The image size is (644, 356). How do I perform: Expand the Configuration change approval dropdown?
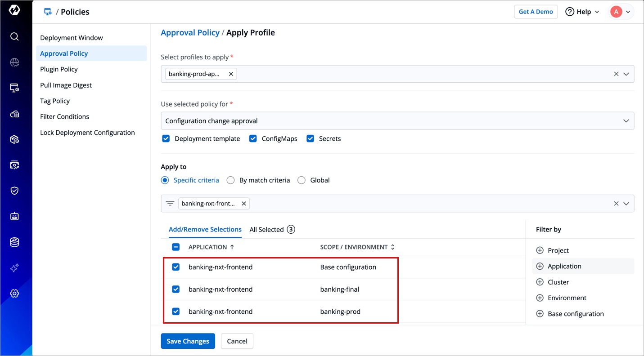point(626,121)
